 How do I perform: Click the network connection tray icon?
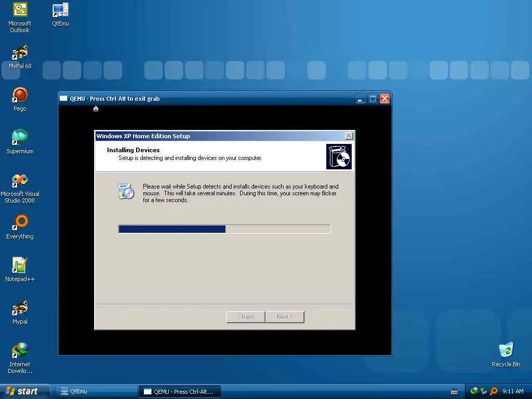(x=484, y=391)
